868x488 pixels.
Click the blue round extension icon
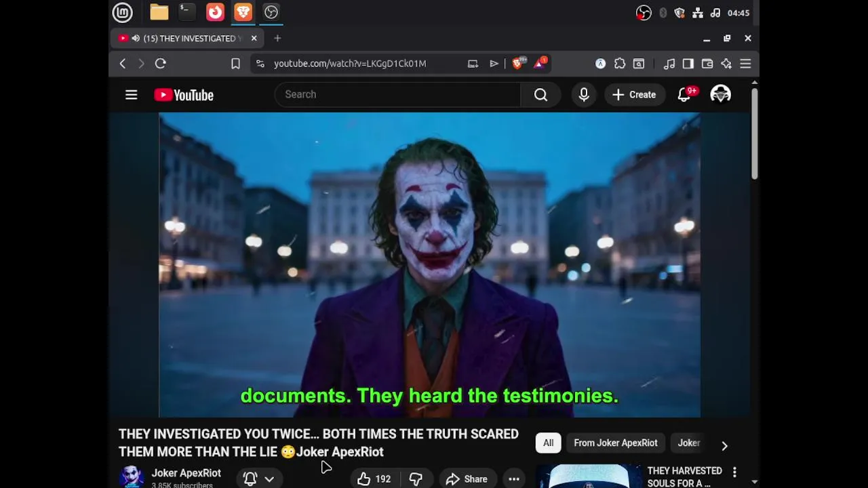600,64
